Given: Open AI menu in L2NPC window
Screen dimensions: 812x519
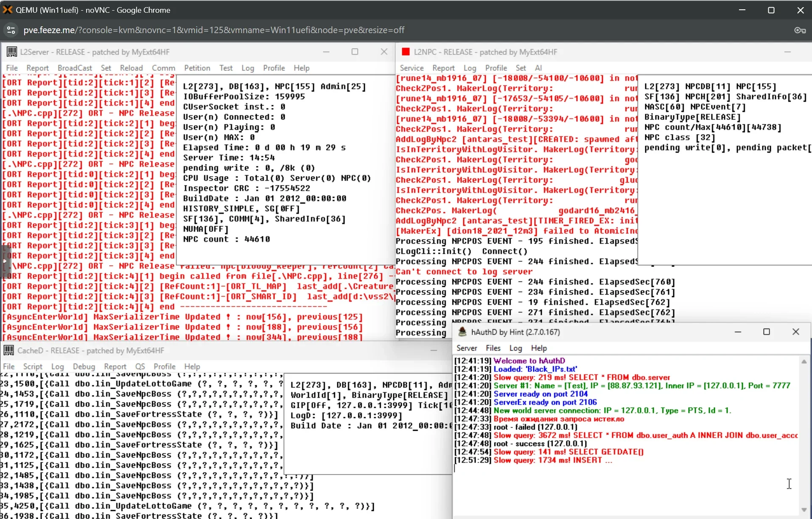Looking at the screenshot, I should (538, 68).
